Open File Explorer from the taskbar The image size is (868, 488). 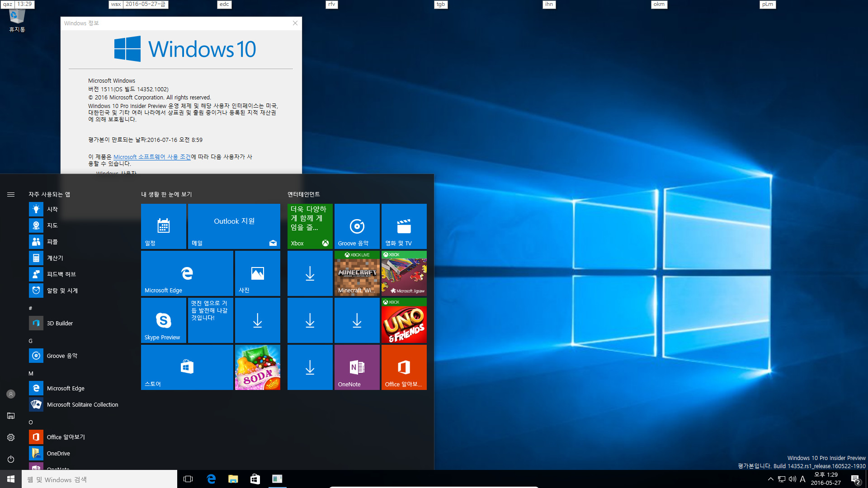[x=233, y=479]
